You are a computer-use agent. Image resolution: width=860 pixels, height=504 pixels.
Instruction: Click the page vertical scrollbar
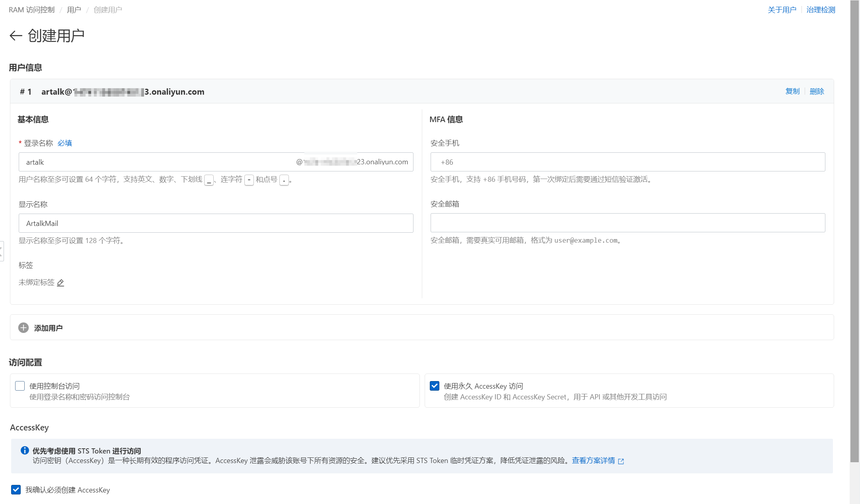click(x=854, y=231)
